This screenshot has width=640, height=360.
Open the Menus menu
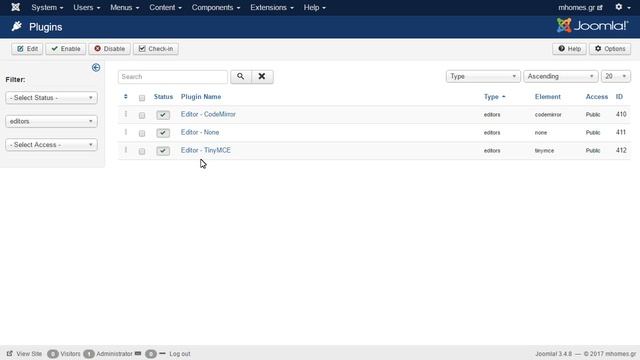(124, 7)
